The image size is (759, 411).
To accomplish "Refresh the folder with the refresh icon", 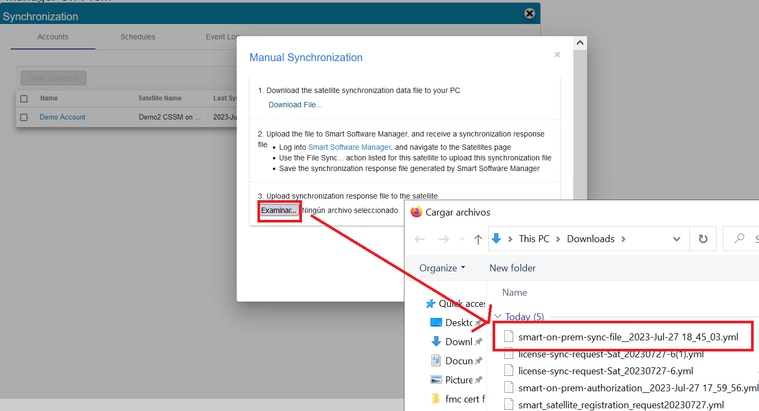I will 703,239.
